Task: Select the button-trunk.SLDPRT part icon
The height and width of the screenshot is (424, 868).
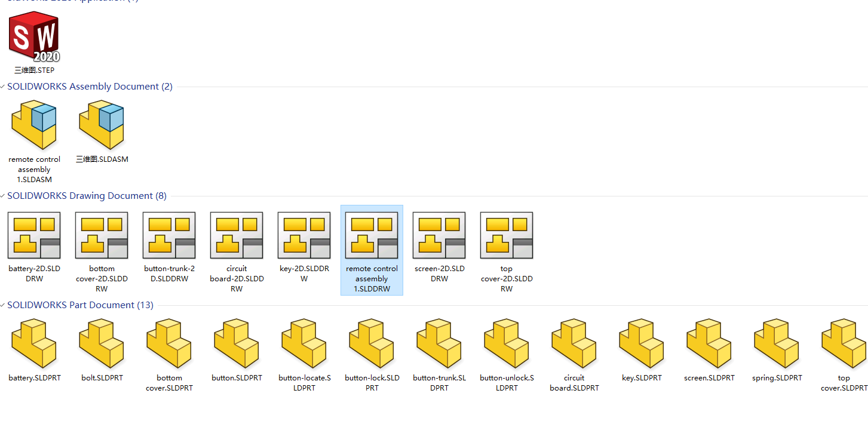Action: pos(439,343)
